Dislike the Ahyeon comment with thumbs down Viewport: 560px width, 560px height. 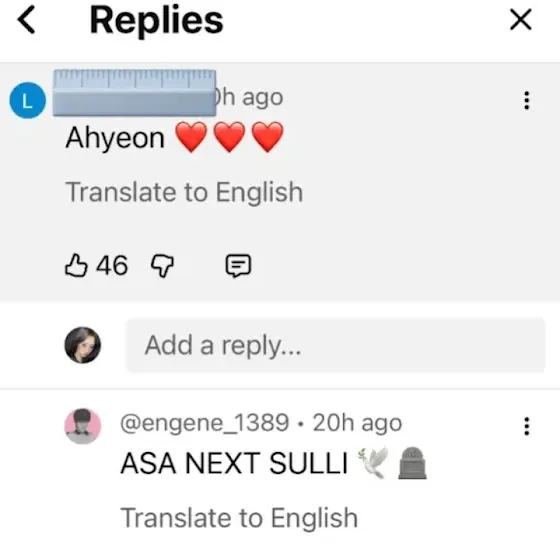point(162,265)
